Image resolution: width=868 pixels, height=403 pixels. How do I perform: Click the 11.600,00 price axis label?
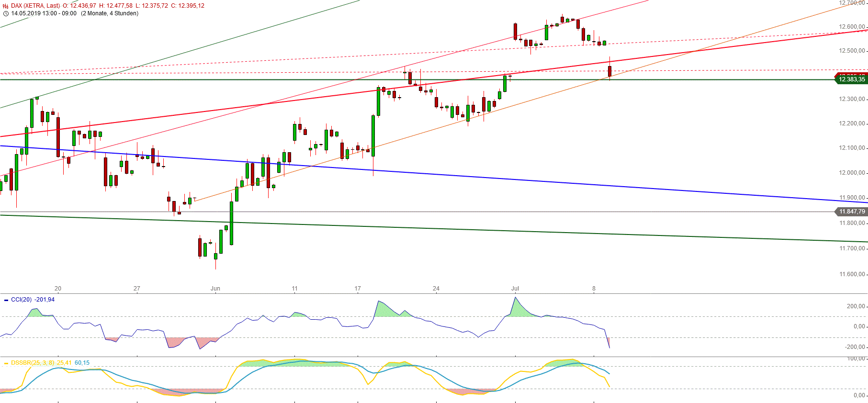(852, 274)
